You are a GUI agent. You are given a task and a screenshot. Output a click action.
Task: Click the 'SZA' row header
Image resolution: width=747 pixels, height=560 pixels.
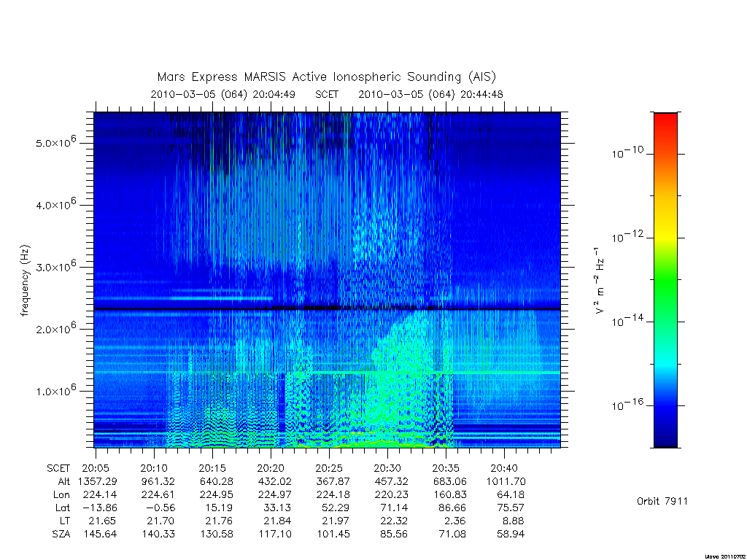pos(61,534)
